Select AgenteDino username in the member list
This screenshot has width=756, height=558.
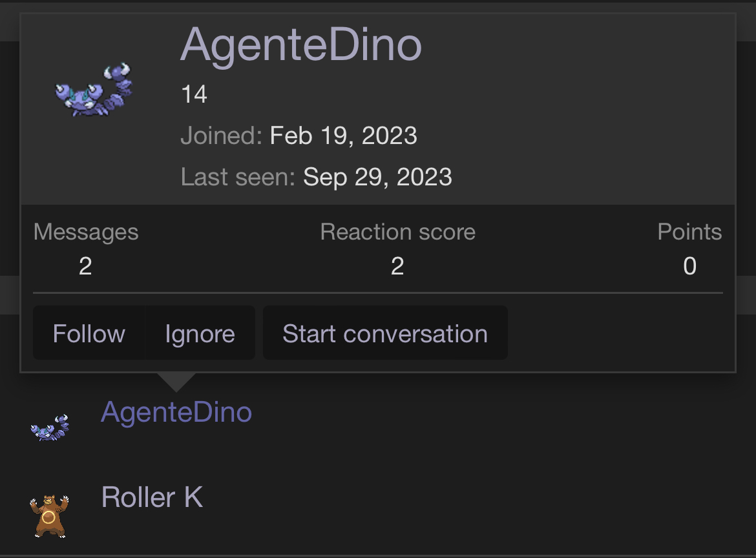tap(176, 412)
